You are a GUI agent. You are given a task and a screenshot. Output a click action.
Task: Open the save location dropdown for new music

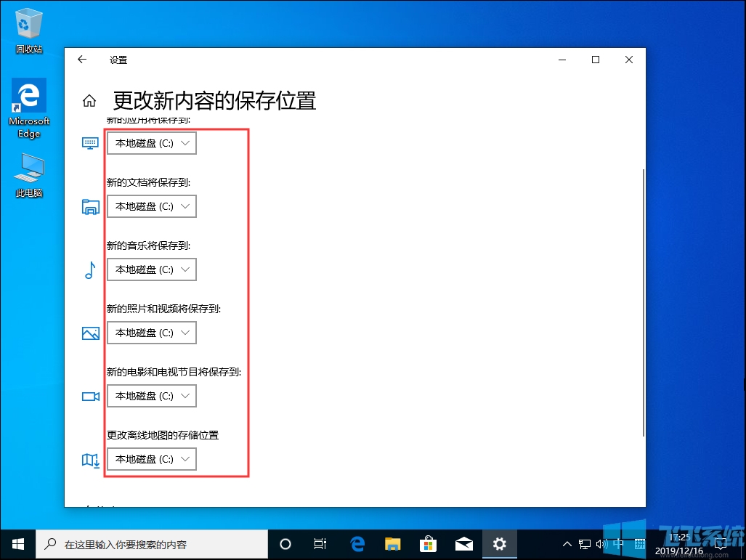pyautogui.click(x=151, y=269)
